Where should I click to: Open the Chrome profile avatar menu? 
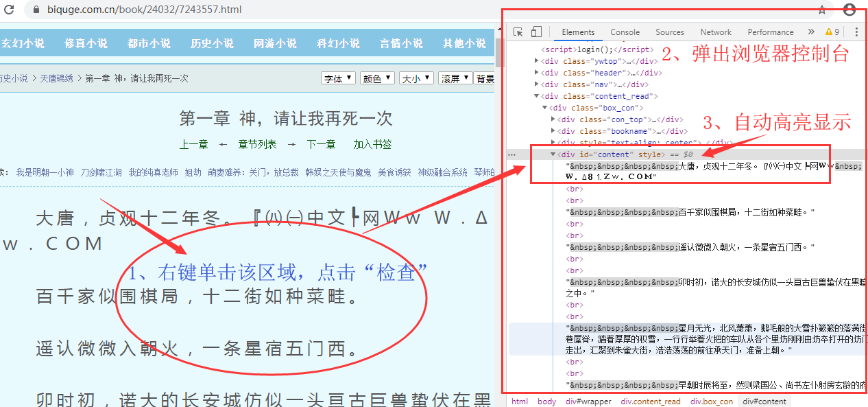(x=849, y=10)
